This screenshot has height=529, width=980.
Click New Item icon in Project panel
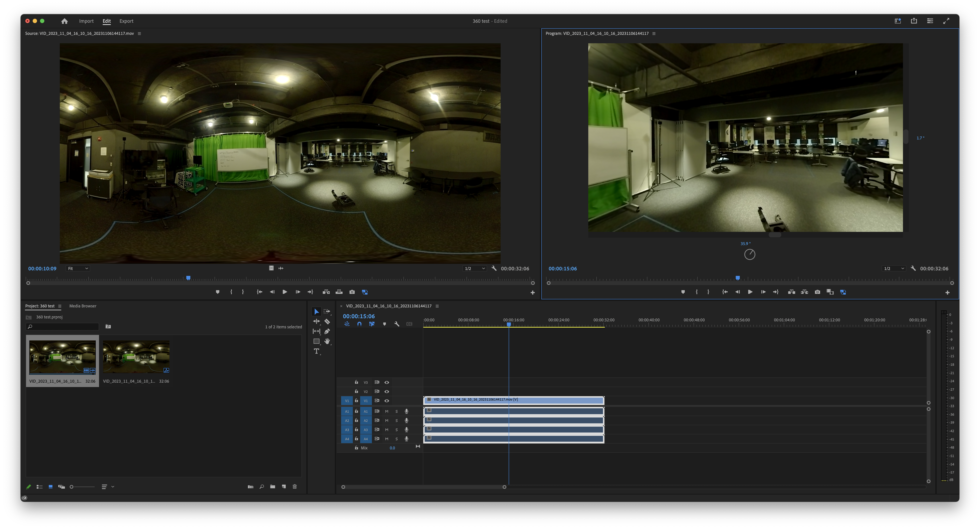coord(284,487)
